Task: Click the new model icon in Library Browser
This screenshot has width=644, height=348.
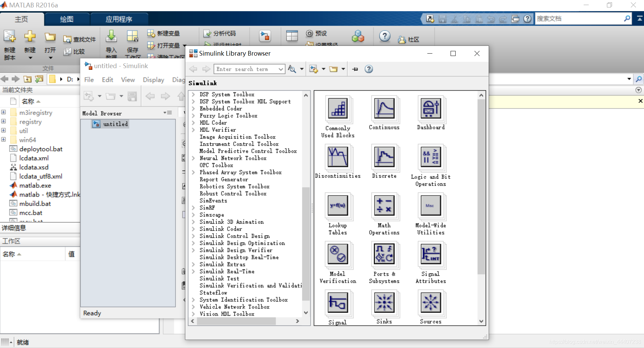Action: tap(314, 69)
